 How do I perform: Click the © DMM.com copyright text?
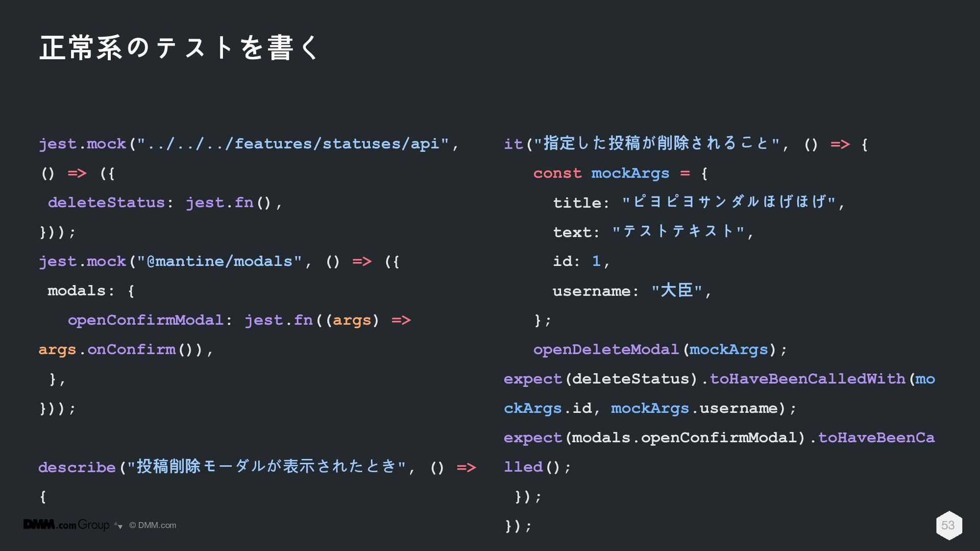coord(153,525)
